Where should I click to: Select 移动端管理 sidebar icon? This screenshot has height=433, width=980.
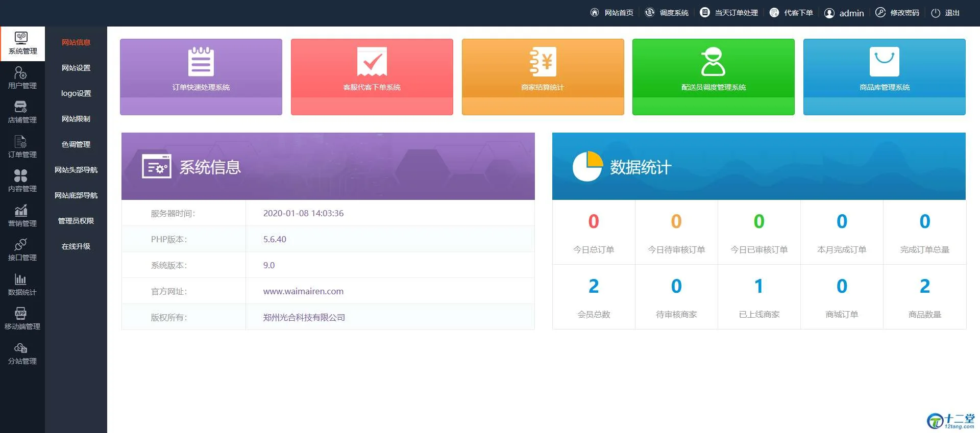[x=22, y=319]
